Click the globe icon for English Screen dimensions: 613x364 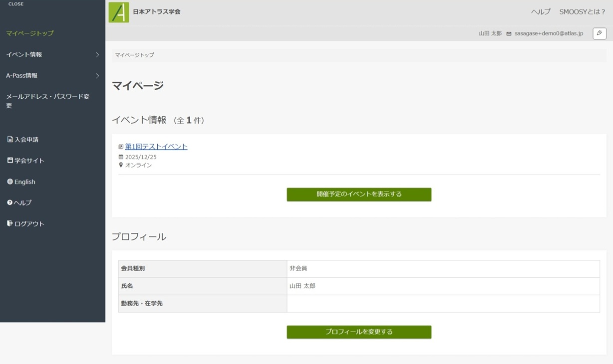tap(10, 182)
